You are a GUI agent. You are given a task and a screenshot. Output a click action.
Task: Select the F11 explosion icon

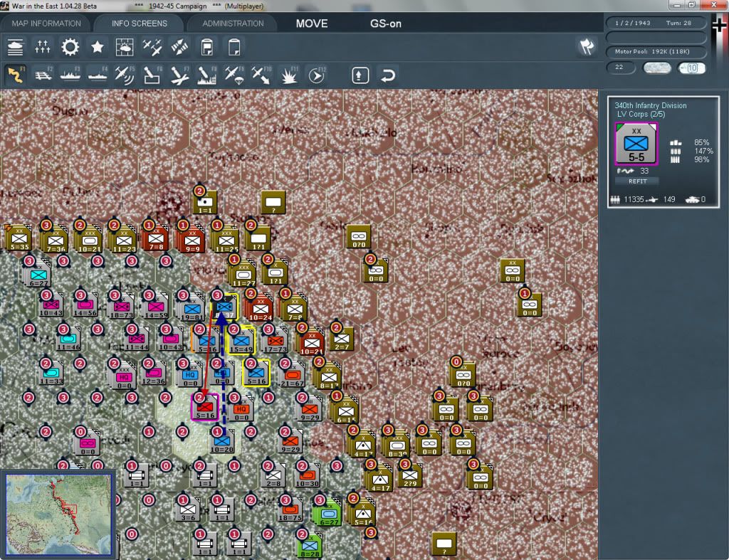[289, 75]
